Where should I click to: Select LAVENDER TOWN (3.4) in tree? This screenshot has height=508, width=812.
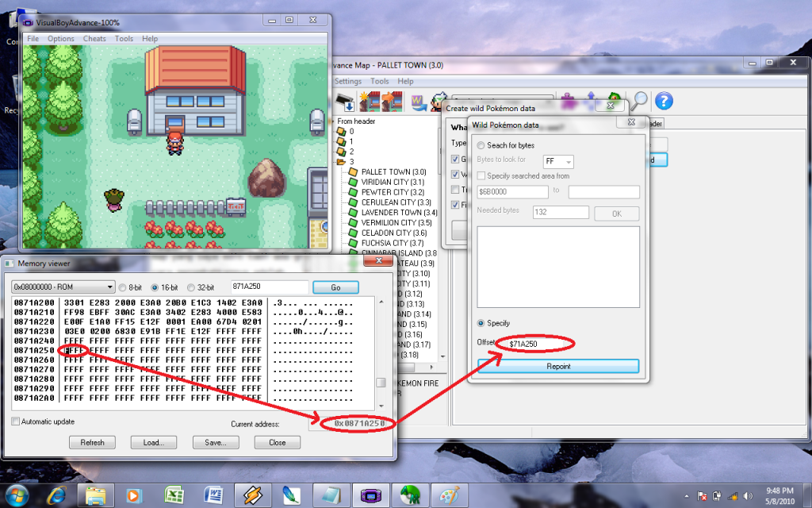(400, 213)
